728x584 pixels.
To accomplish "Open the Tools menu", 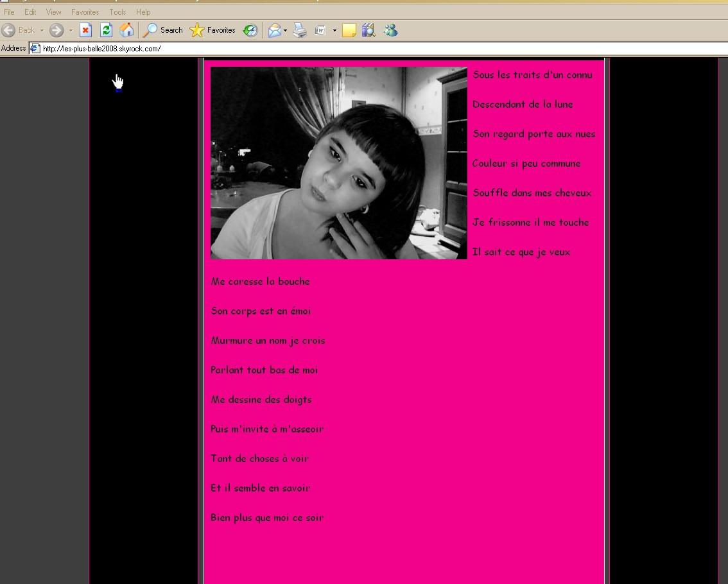I will click(117, 12).
